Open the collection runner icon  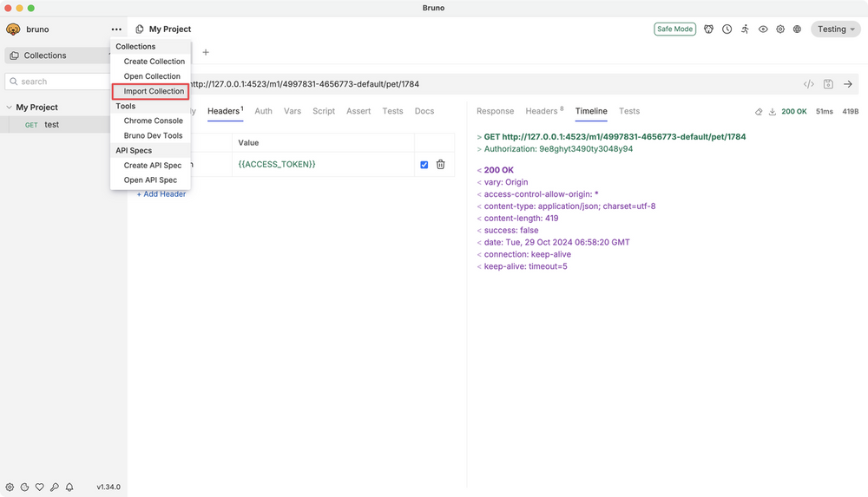[x=745, y=29]
